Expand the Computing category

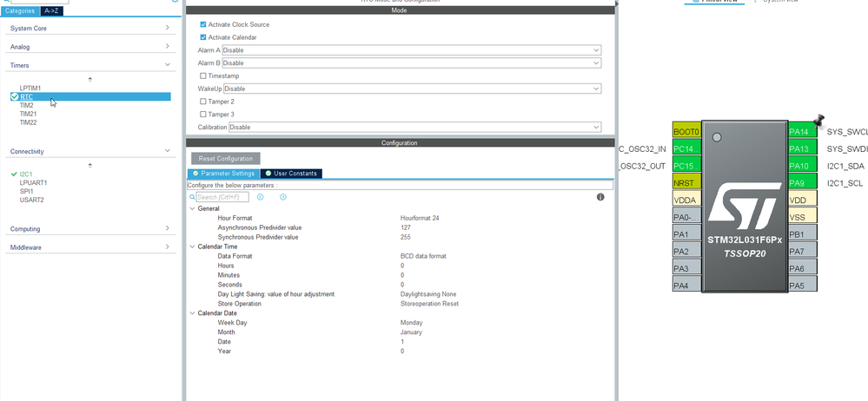coord(90,229)
